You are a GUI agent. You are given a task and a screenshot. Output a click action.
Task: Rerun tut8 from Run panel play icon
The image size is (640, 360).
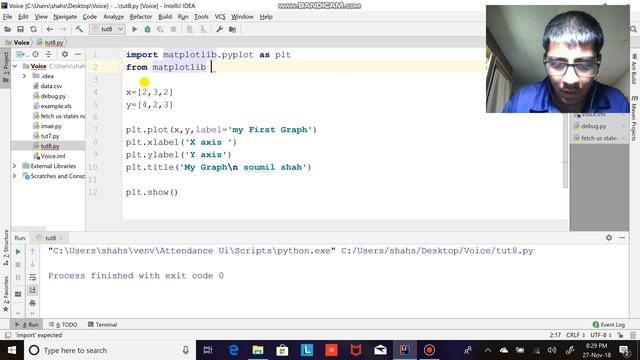coord(18,252)
